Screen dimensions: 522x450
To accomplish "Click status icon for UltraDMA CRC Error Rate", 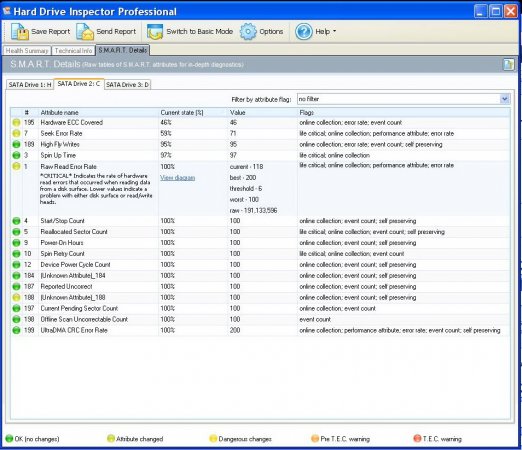I will pyautogui.click(x=16, y=330).
